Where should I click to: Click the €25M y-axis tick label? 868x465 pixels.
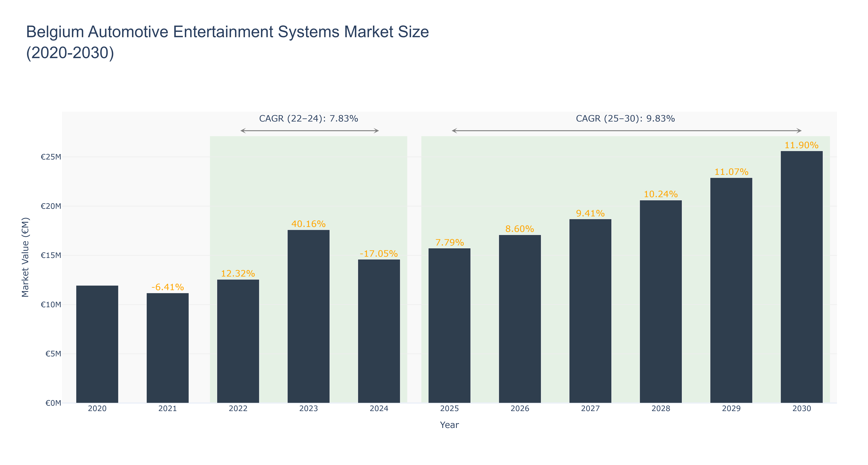[x=51, y=157]
